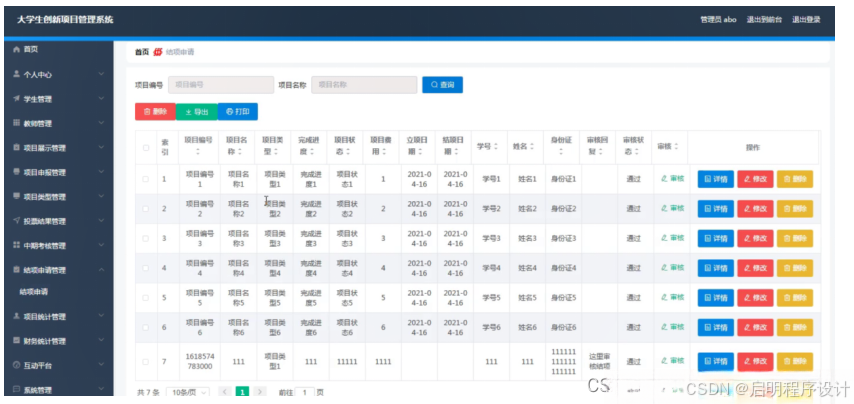The width and height of the screenshot is (854, 404).
Task: Click the blue 打印 print button
Action: coord(237,112)
